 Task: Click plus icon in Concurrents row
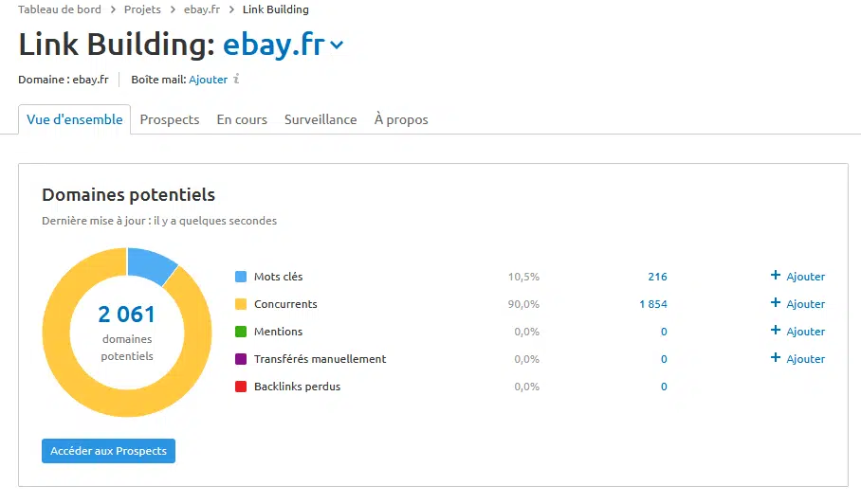(x=776, y=303)
